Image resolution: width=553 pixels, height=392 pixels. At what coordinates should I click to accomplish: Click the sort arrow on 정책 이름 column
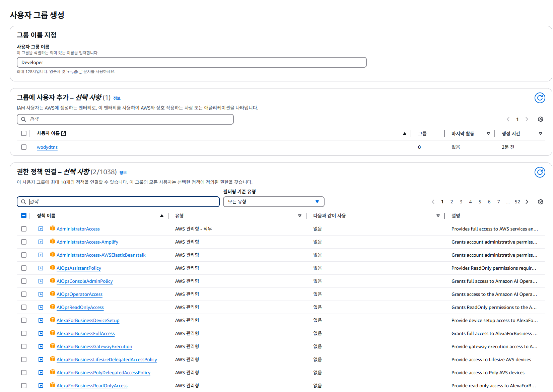tap(162, 216)
